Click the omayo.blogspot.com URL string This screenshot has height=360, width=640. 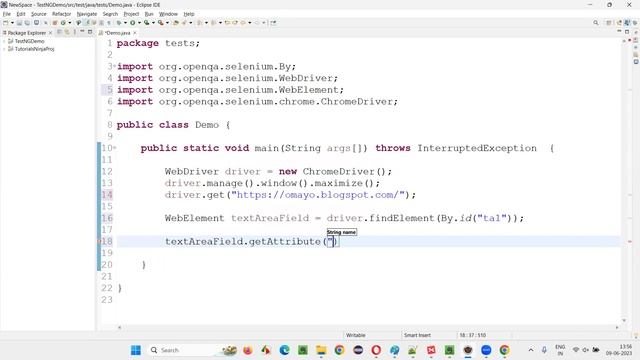click(x=318, y=195)
